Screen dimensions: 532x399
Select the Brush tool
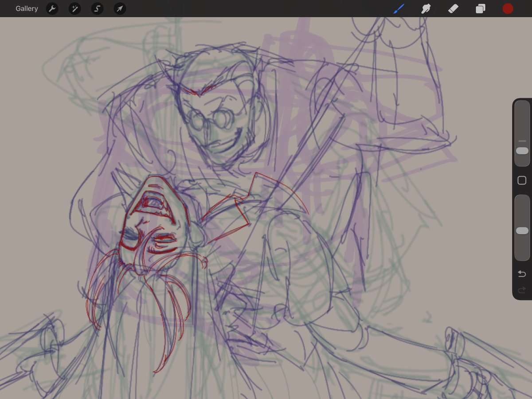399,8
